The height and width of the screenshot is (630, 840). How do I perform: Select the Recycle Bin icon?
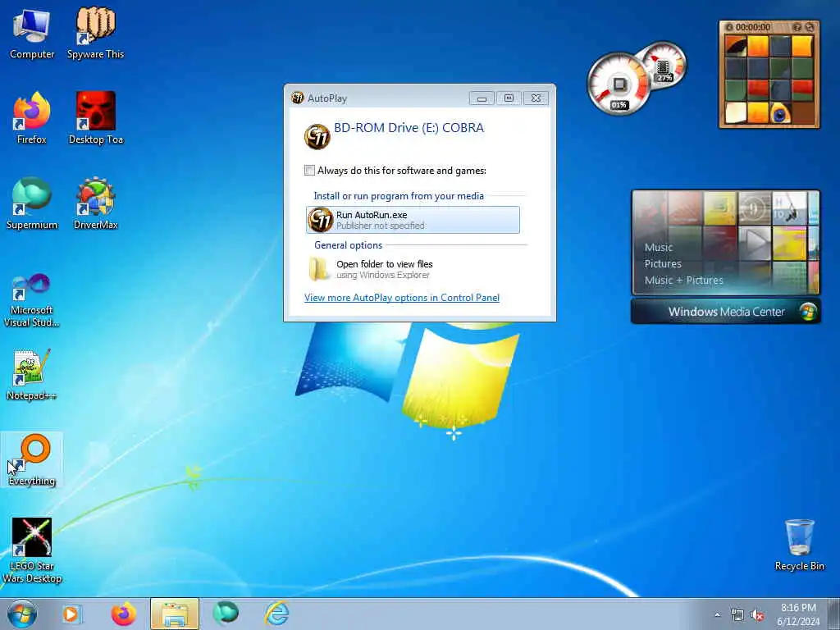tap(799, 545)
